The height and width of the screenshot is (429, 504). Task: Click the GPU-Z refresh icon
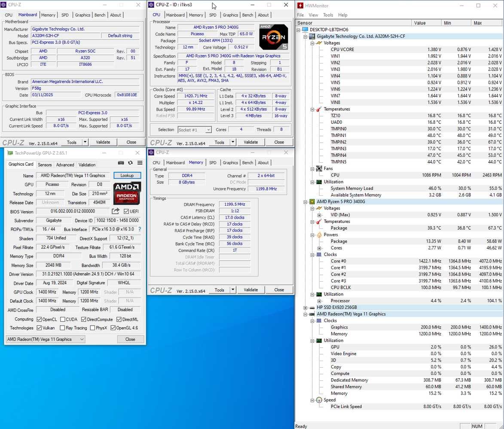(130, 163)
